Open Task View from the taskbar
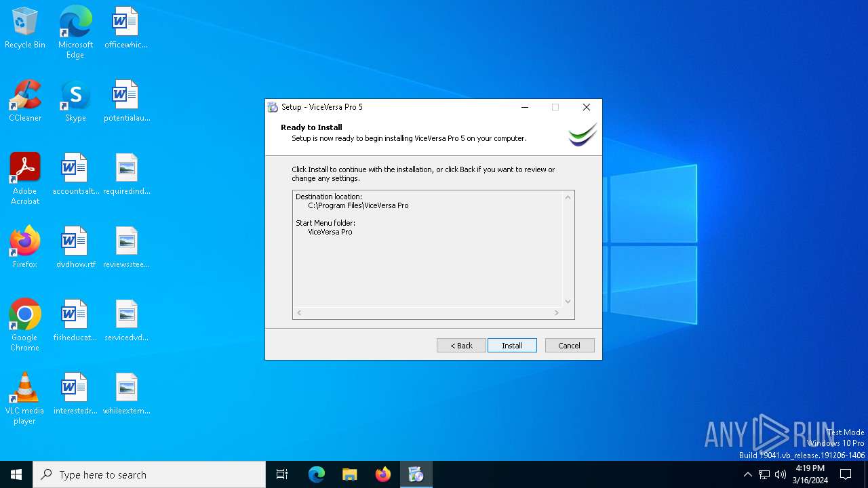Screen dimensions: 868x488 pos(282,474)
